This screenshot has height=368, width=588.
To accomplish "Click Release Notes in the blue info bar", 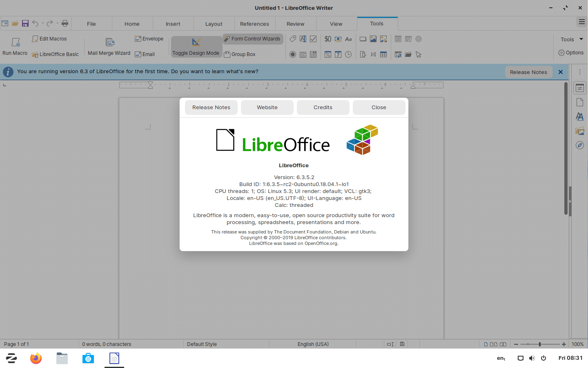I will pos(528,72).
